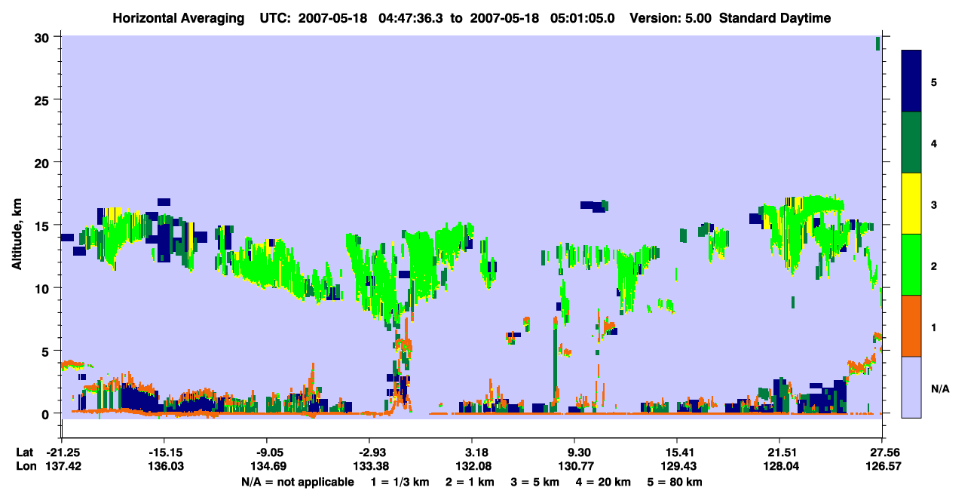The height and width of the screenshot is (503, 980).
Task: Click the altitude tick label 20
Action: point(44,162)
